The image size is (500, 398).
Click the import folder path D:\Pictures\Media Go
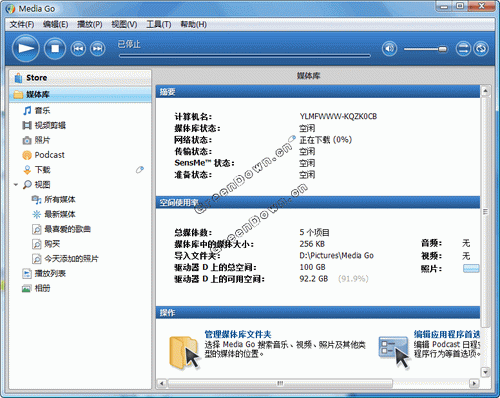(x=336, y=256)
